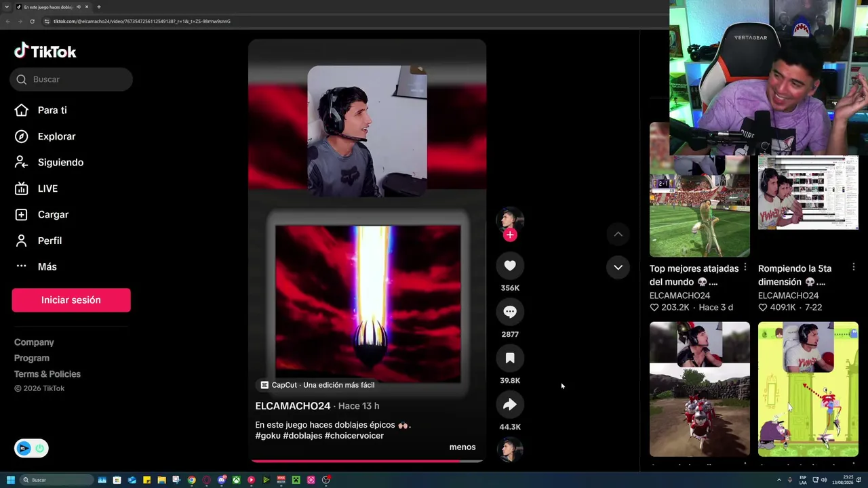868x488 pixels.
Task: Expand the Company footer section
Action: tap(34, 342)
